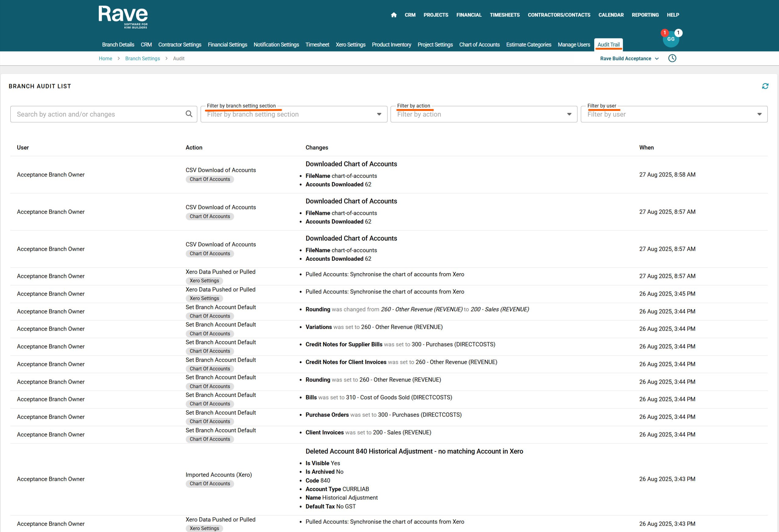
Task: Click Credit Notes for Supplier Bills change entry
Action: tap(400, 344)
